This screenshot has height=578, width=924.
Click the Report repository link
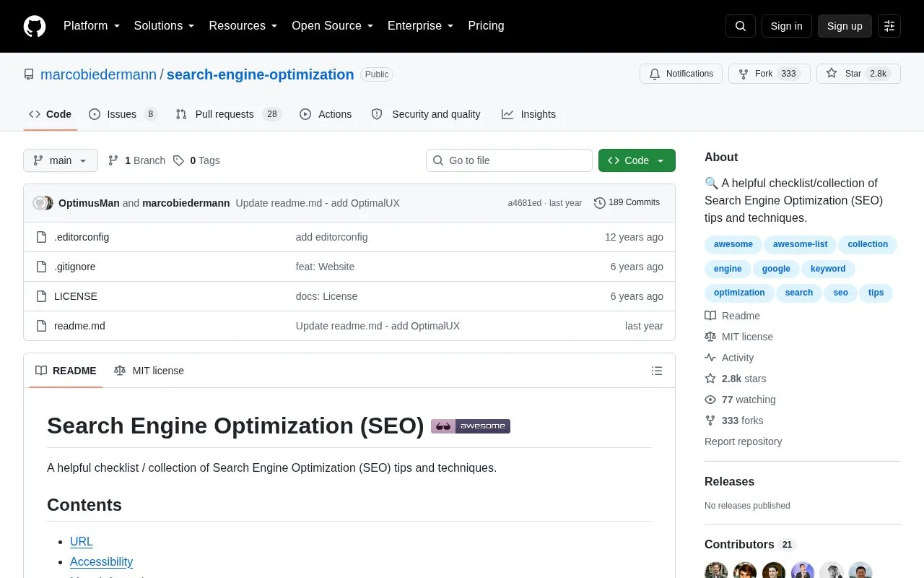743,441
